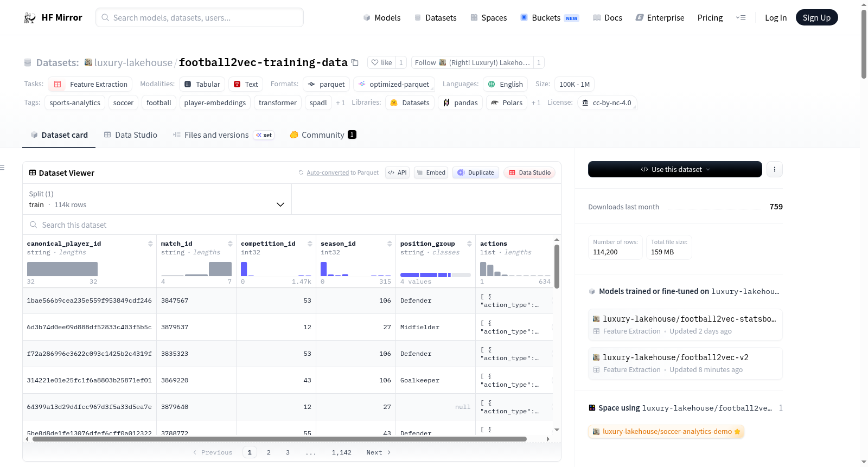Click the Auto-converted link

tap(328, 172)
